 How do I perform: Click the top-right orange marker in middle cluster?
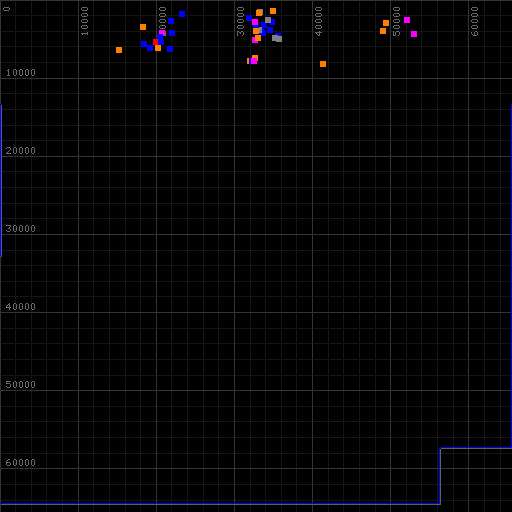[273, 11]
